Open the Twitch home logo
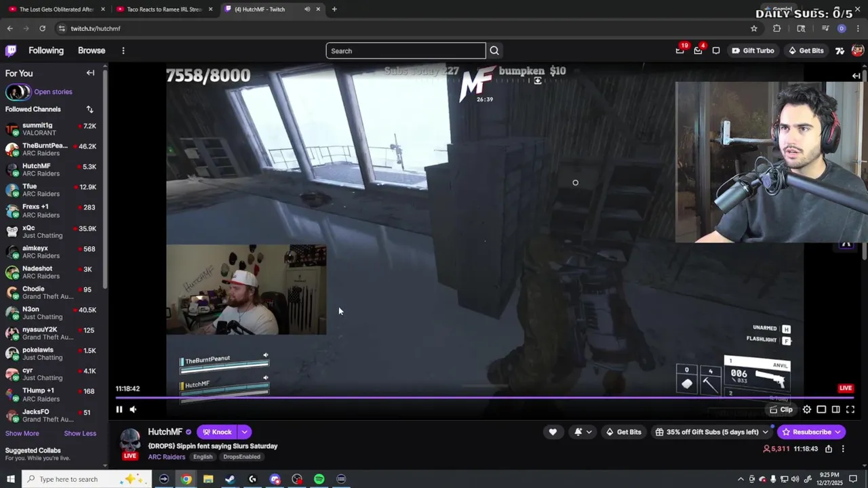Viewport: 868px width, 488px height. pyautogui.click(x=11, y=51)
